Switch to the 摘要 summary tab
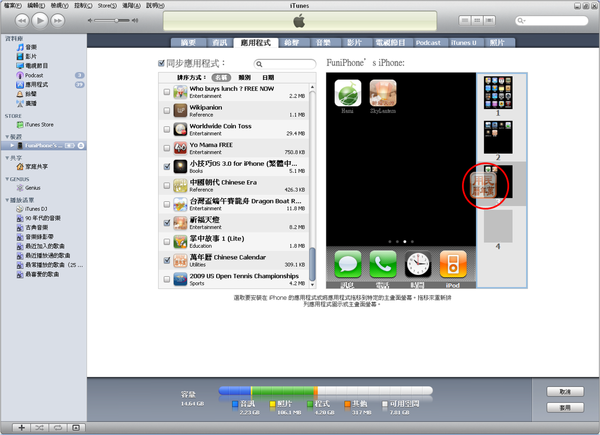The image size is (600, 435). pos(188,42)
